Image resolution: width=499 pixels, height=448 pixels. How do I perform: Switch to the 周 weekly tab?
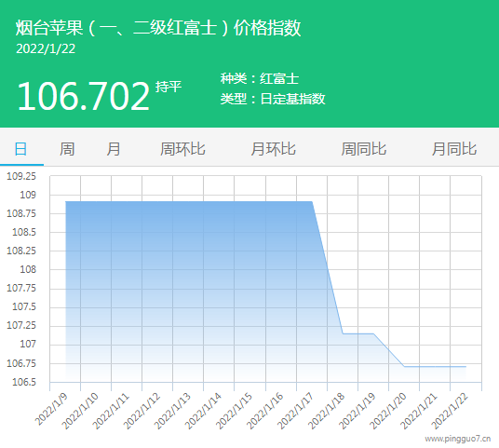(x=67, y=149)
